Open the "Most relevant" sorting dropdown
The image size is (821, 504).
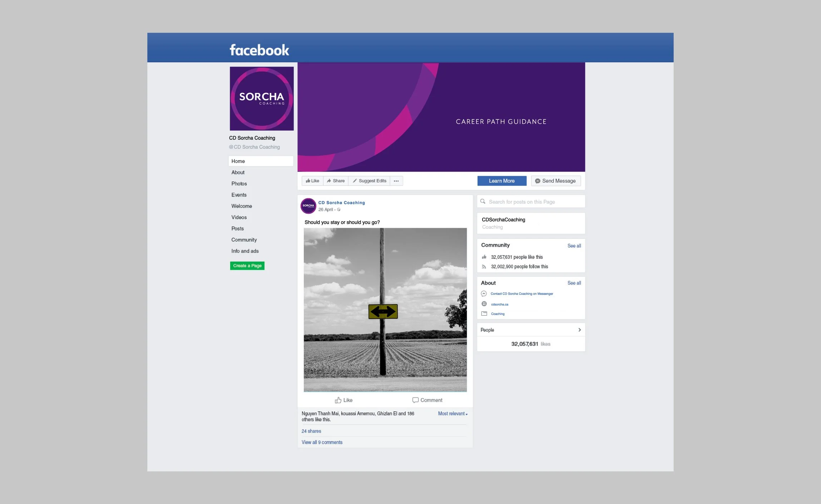(x=452, y=413)
